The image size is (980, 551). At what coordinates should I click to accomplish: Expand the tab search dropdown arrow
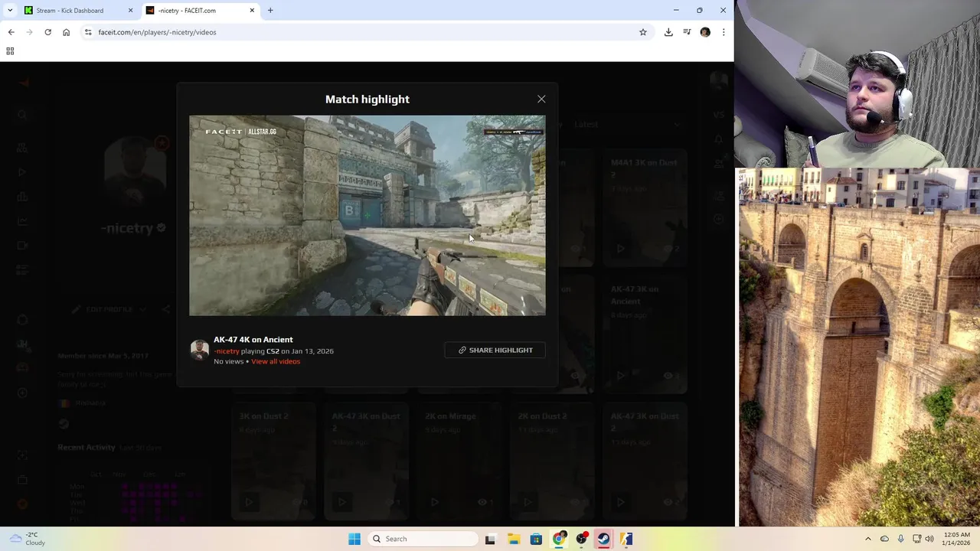point(10,11)
